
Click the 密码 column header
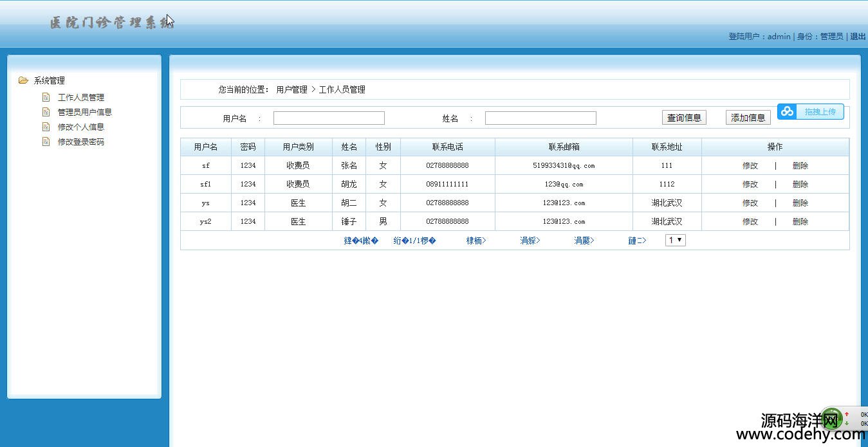click(x=248, y=147)
